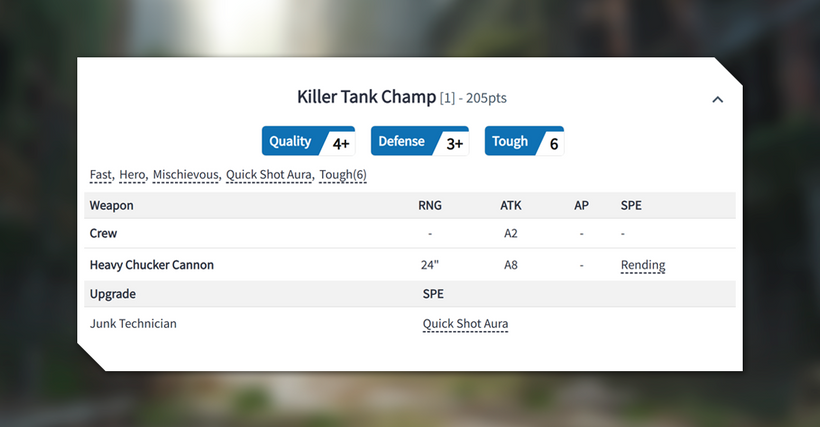Click Quick Shot Aura under Junk Technician

(465, 324)
